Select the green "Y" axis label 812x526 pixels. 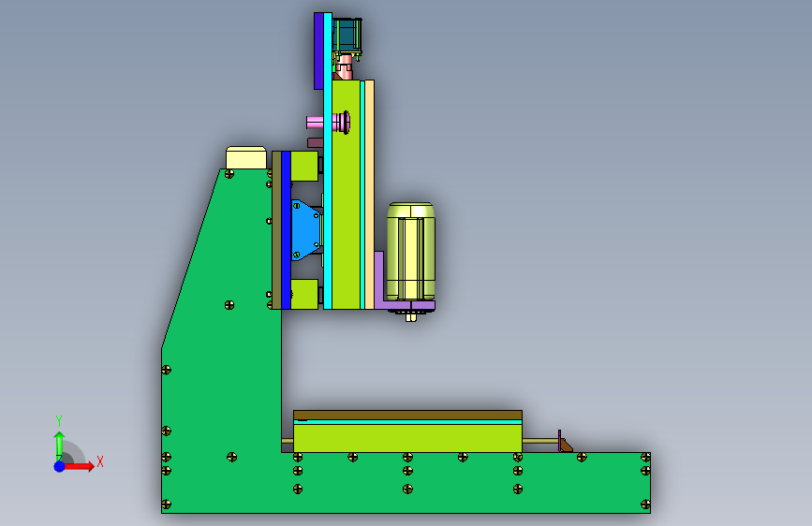point(58,421)
